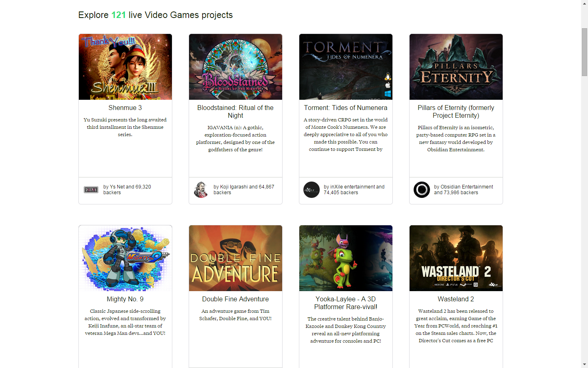Image resolution: width=588 pixels, height=368 pixels.
Task: Click the 'Classic Japanese side-scrolling action' description
Action: point(125,322)
